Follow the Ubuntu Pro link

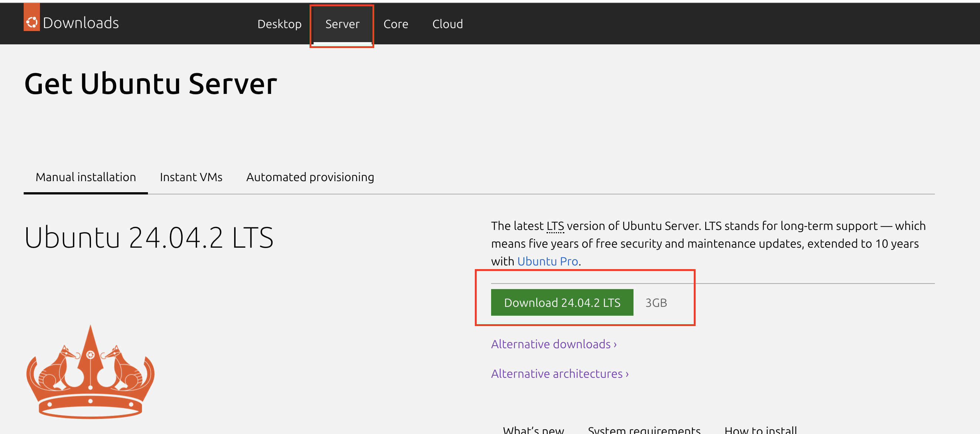pos(547,261)
